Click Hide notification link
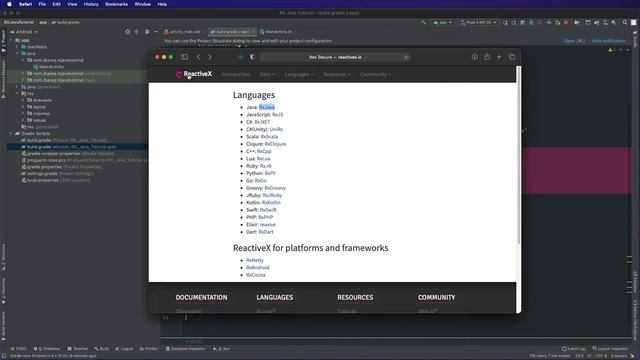The height and width of the screenshot is (360, 640). click(x=608, y=41)
